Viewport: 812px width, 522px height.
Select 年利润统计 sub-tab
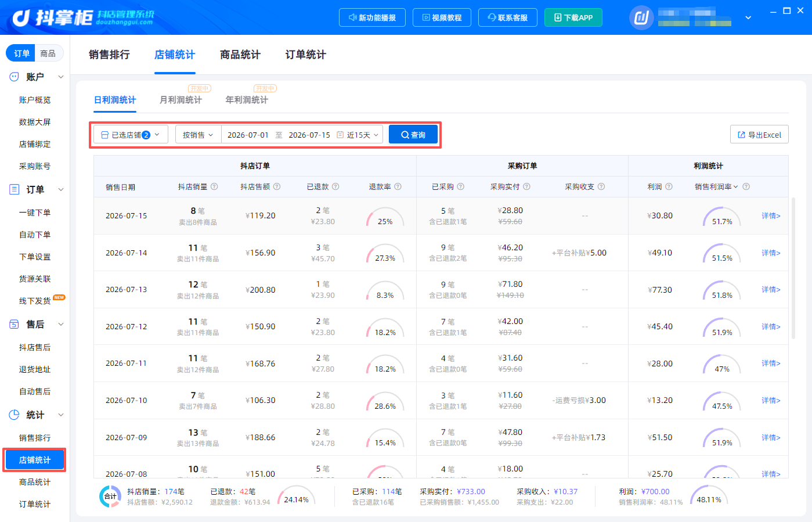click(247, 100)
